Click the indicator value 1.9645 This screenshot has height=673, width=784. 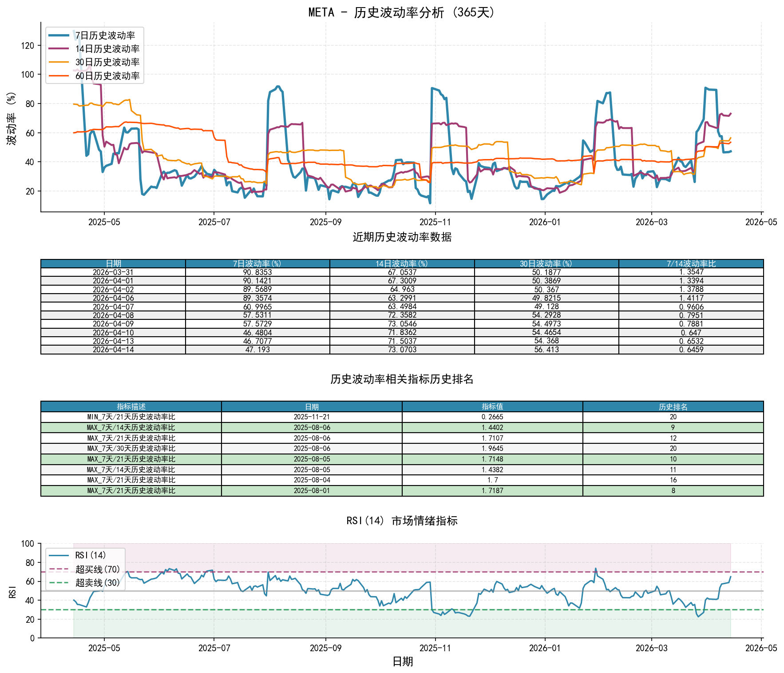click(492, 449)
